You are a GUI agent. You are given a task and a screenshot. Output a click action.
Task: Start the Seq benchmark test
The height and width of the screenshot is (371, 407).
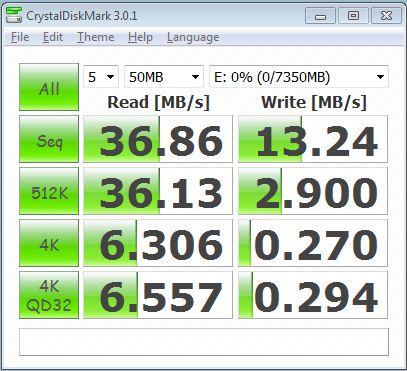49,139
